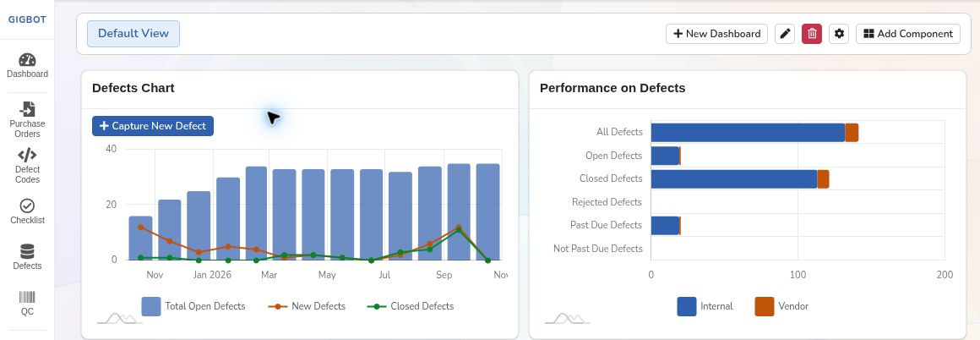Click the Performance on Defects title
This screenshot has height=340, width=980.
pos(612,88)
